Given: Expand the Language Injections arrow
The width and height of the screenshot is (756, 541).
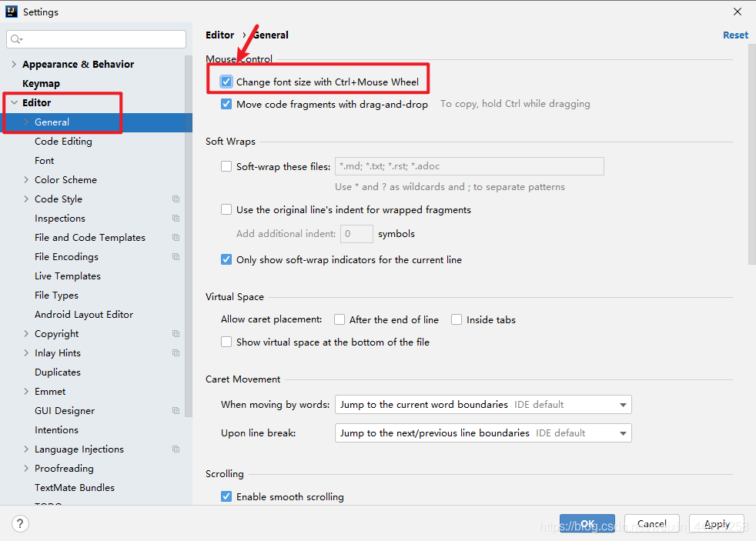Looking at the screenshot, I should (26, 449).
